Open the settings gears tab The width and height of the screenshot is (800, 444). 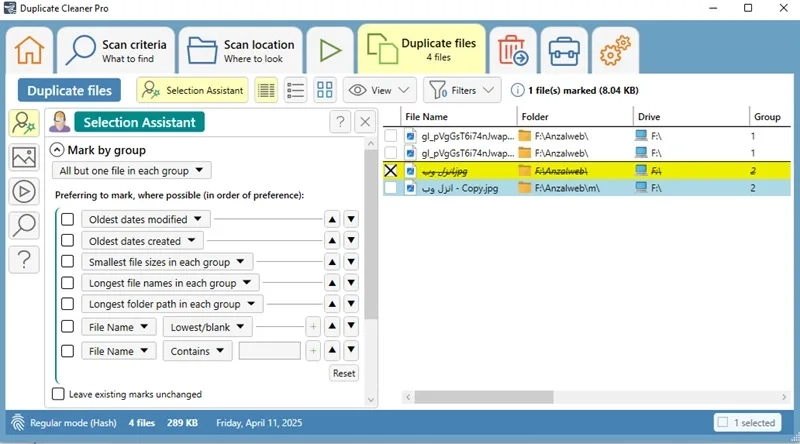(x=615, y=51)
